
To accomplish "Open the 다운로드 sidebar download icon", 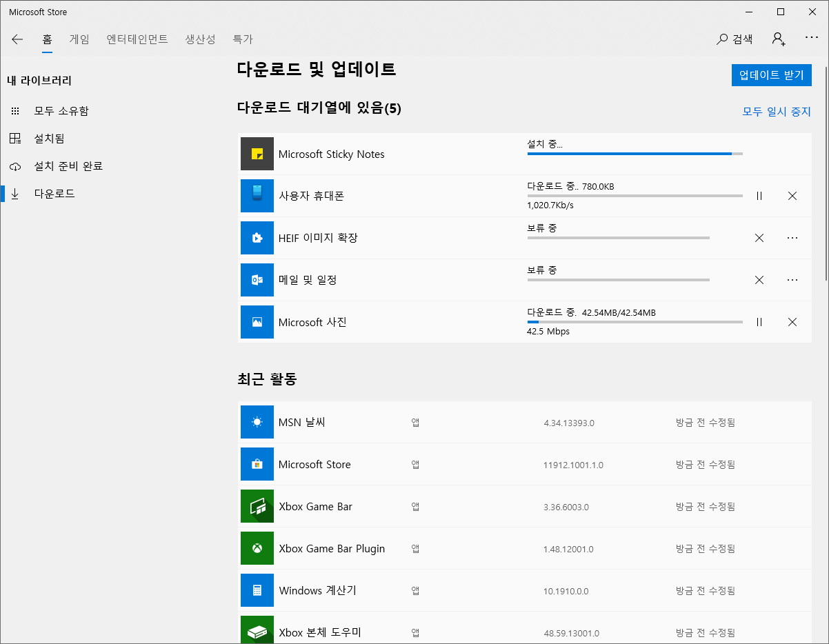I will [15, 193].
